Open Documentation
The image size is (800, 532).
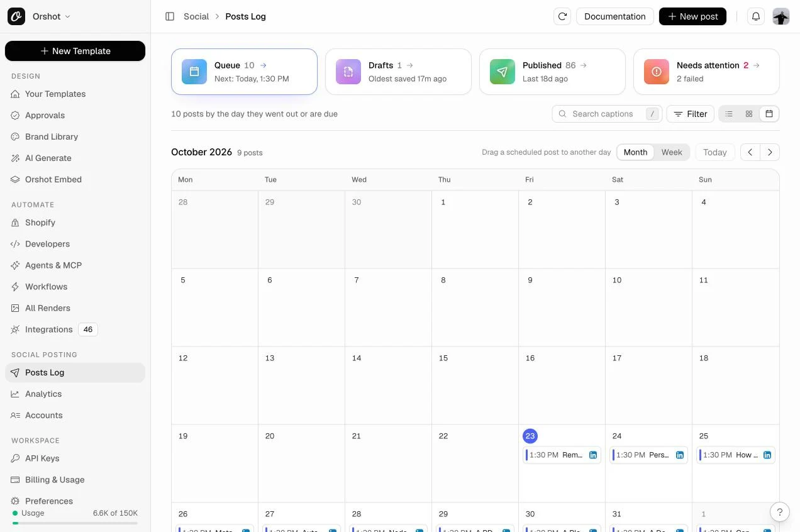(x=615, y=16)
